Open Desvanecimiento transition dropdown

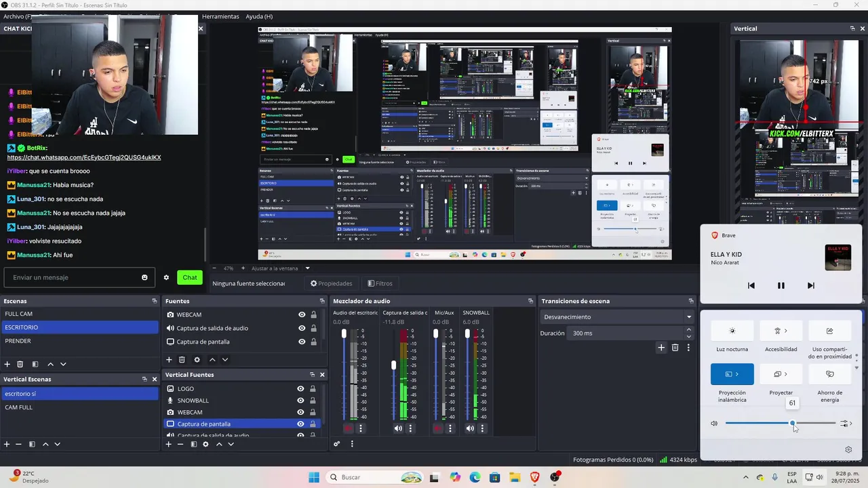pyautogui.click(x=689, y=317)
